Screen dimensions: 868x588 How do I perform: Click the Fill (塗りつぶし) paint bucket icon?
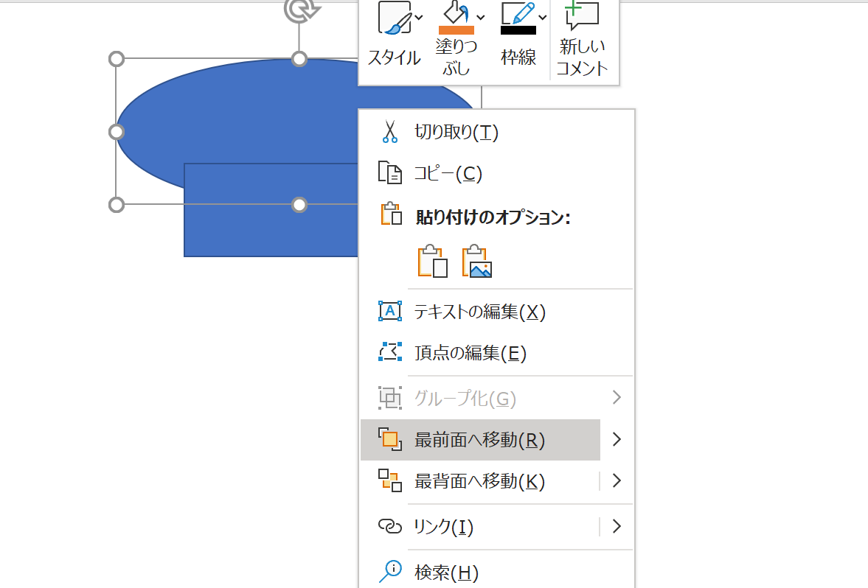[456, 13]
